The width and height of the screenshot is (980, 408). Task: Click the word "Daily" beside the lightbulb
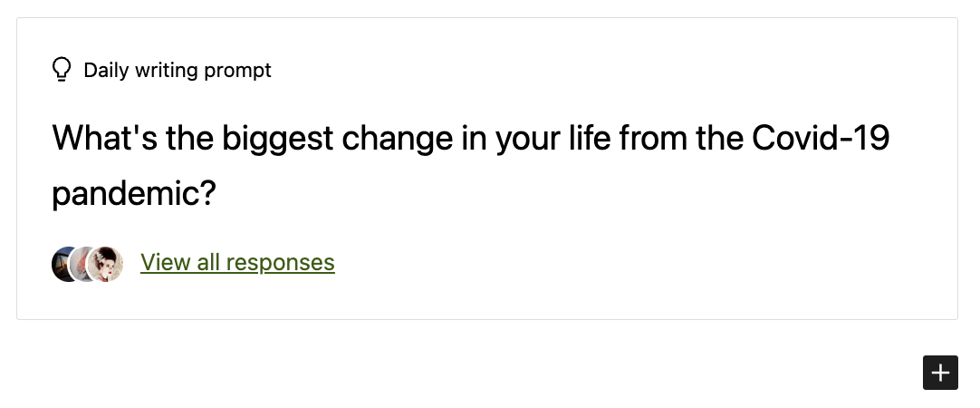pos(106,70)
